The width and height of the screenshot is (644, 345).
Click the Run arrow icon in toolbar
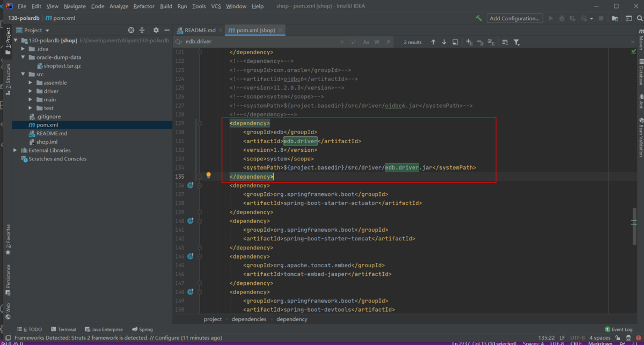550,18
